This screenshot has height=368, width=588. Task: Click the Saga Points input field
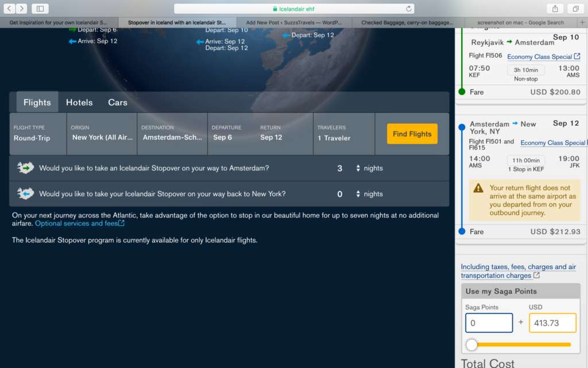click(x=489, y=323)
